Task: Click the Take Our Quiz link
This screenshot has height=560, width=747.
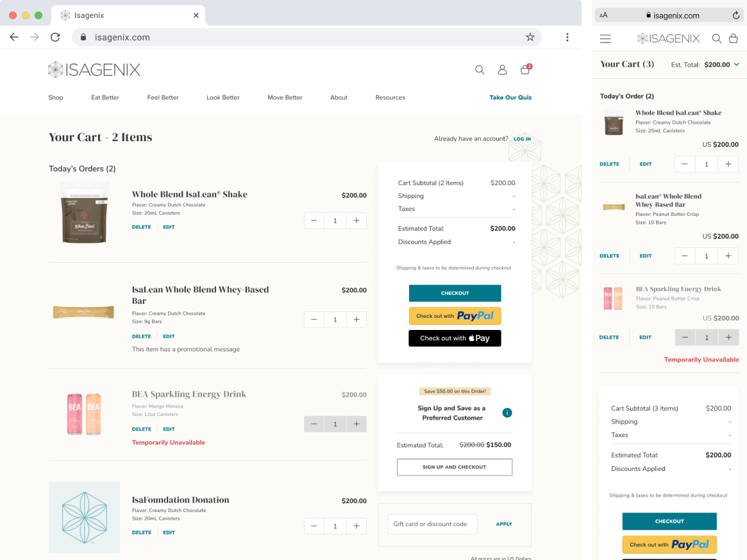Action: [510, 97]
